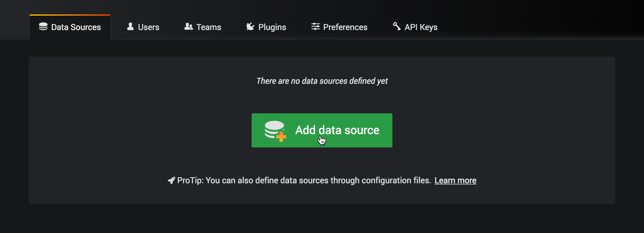The height and width of the screenshot is (233, 644).
Task: Follow the Learn more link
Action: (x=455, y=180)
